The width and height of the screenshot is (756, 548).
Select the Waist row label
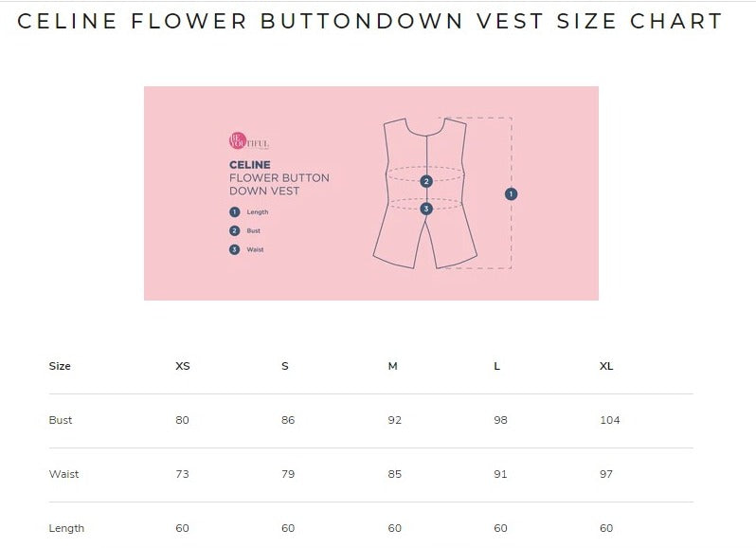coord(63,474)
